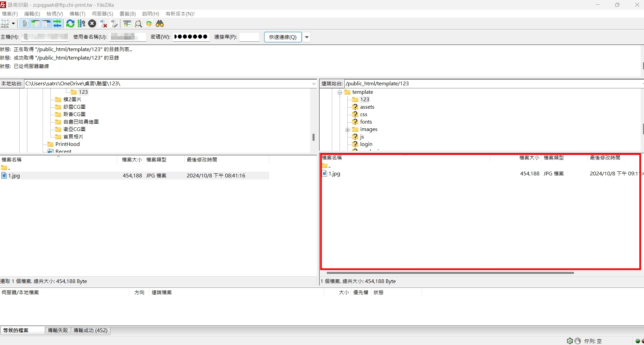Click the binoculars file search icon

(x=160, y=24)
